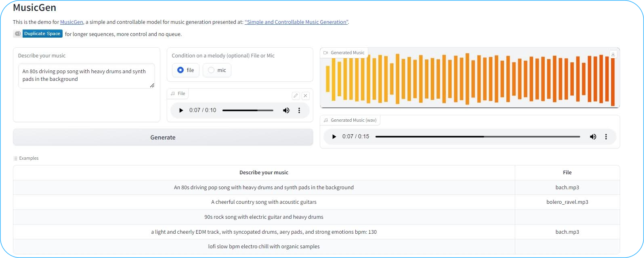
Task: Click bolero_ravel.mp3 file cell
Action: click(x=567, y=202)
